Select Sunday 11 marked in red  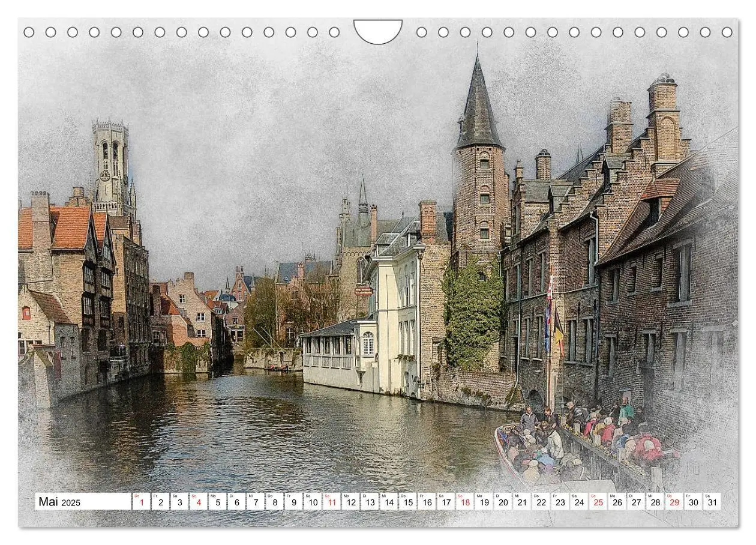332,502
